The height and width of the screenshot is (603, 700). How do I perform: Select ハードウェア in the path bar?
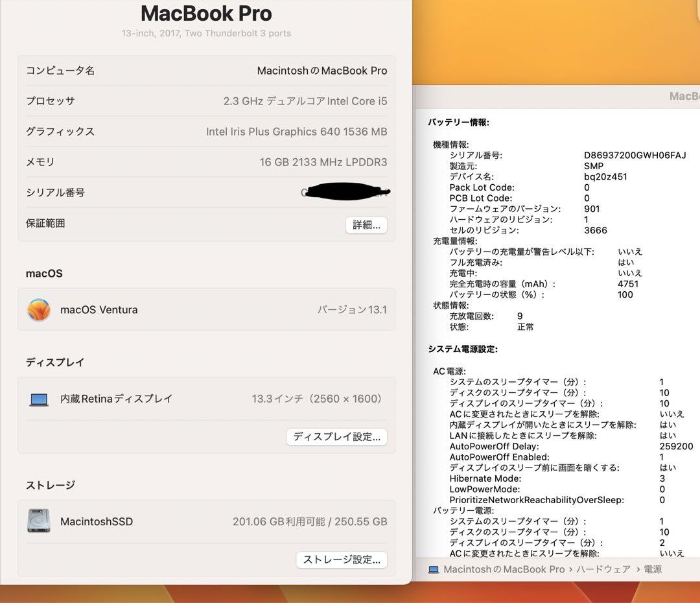pyautogui.click(x=603, y=569)
